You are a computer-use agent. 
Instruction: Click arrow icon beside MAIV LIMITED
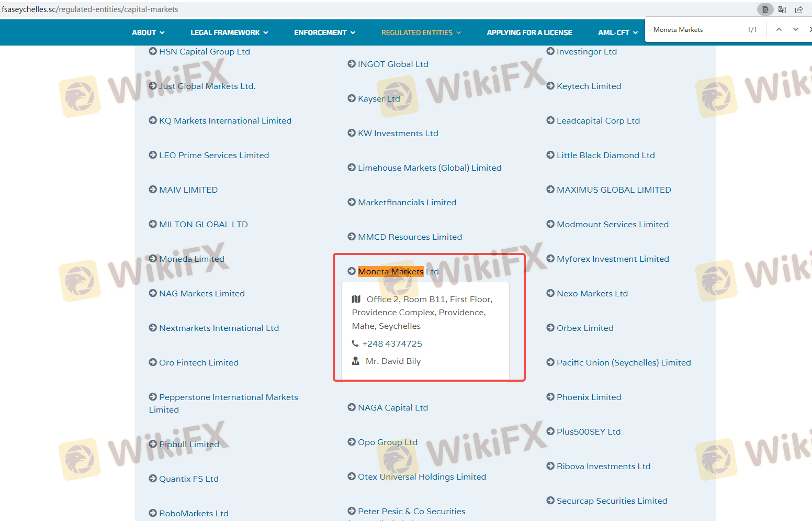click(153, 190)
